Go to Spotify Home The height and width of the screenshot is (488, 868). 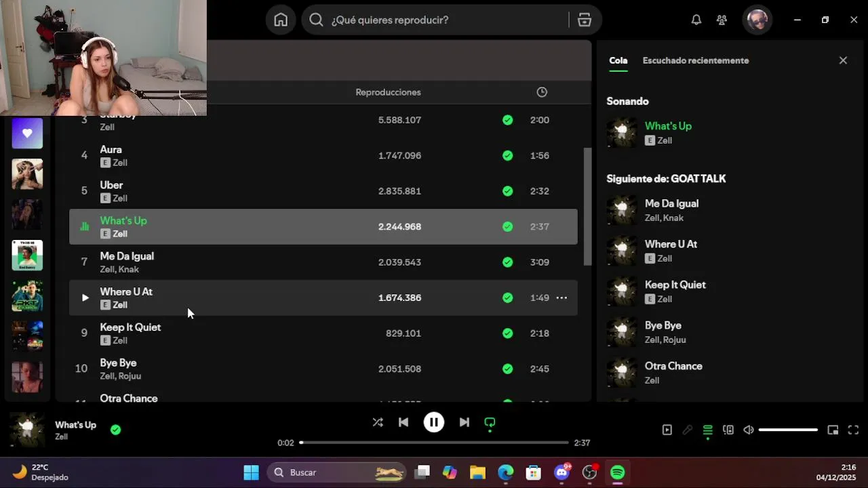281,20
